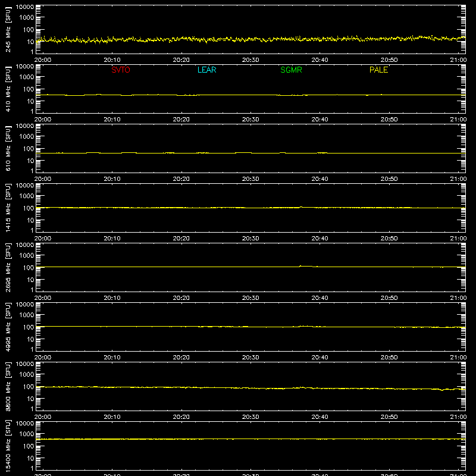Click the yellow PALE station label
476x476 pixels.
point(378,70)
